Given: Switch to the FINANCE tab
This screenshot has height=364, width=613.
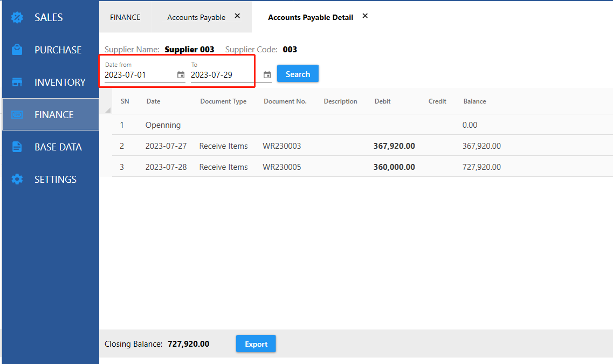Looking at the screenshot, I should 125,17.
